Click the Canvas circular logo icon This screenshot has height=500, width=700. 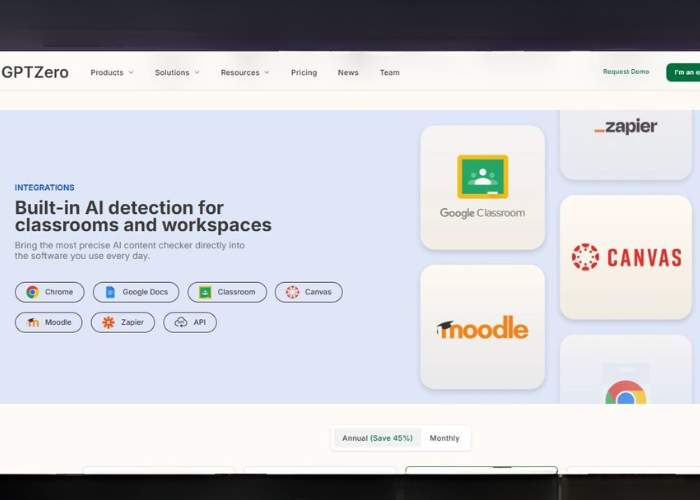(x=585, y=257)
